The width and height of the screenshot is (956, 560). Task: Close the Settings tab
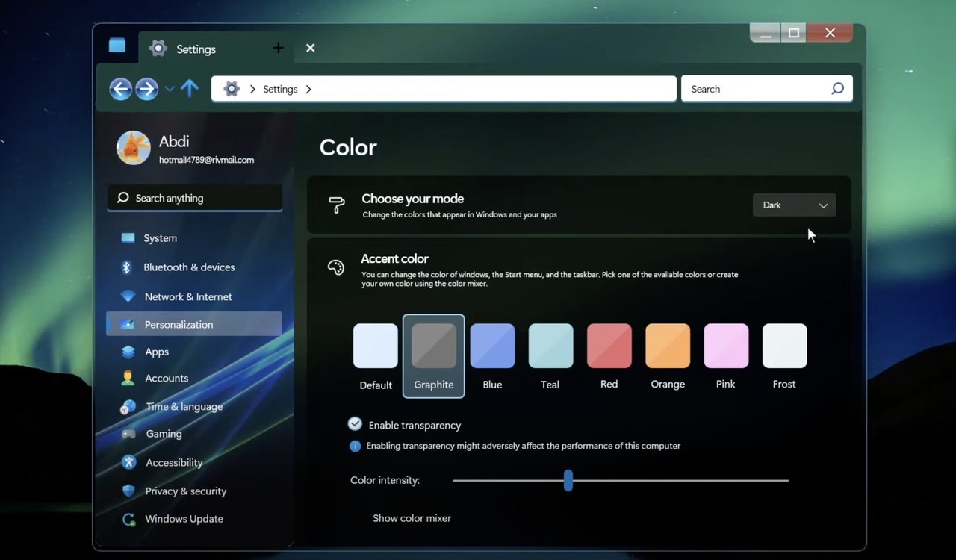[310, 49]
